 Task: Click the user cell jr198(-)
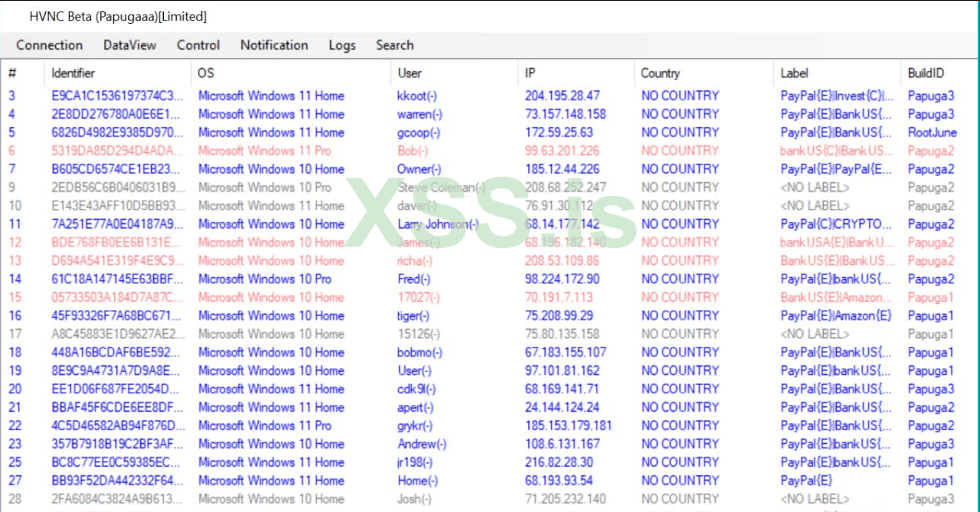(x=415, y=463)
